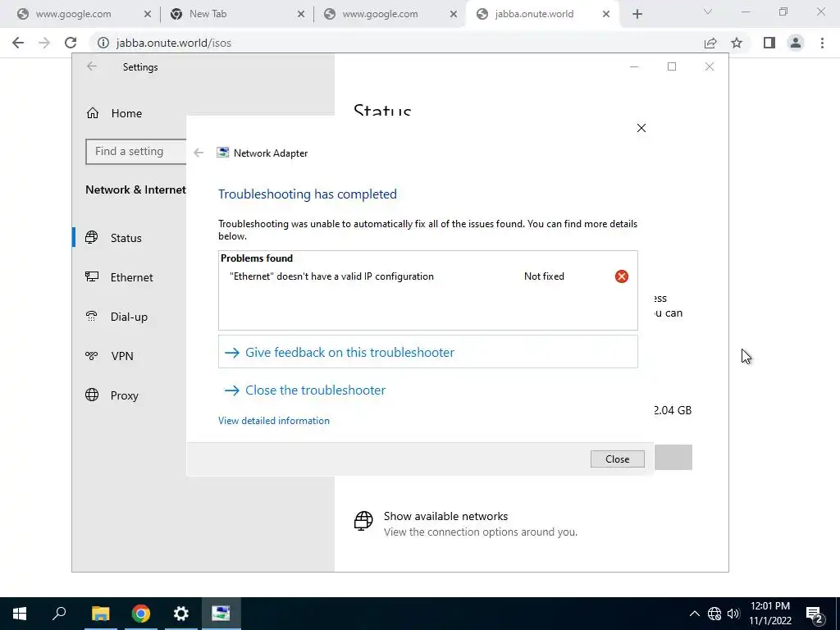Viewport: 840px width, 630px height.
Task: Open Proxy settings page
Action: point(125,395)
